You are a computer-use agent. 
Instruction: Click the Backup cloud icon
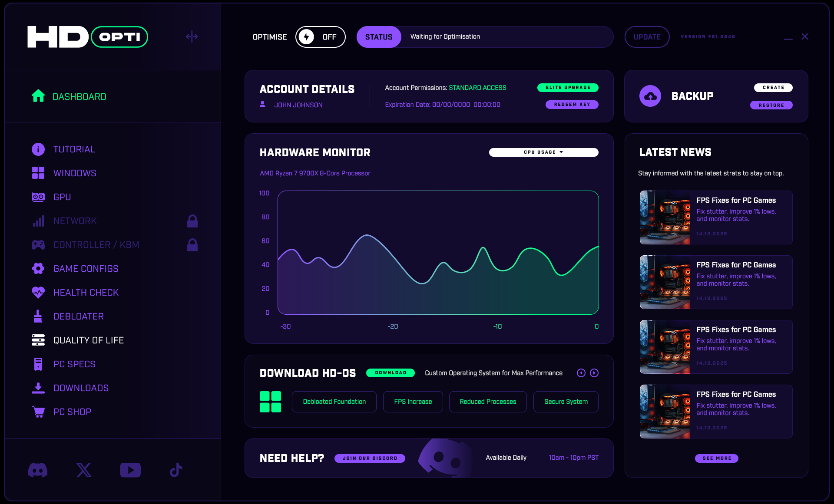(x=650, y=96)
